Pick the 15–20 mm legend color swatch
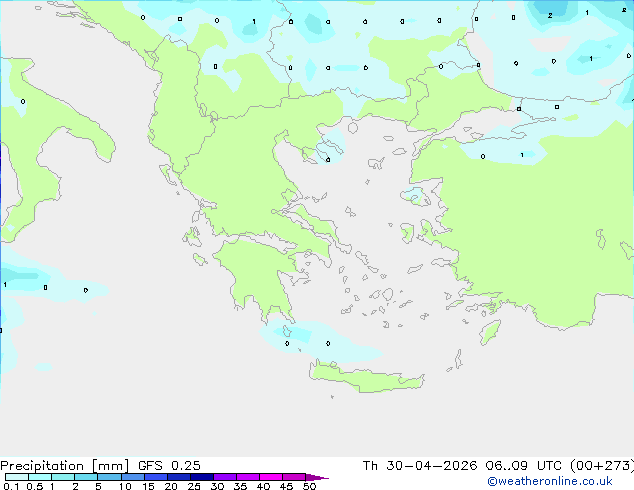 pyautogui.click(x=155, y=477)
